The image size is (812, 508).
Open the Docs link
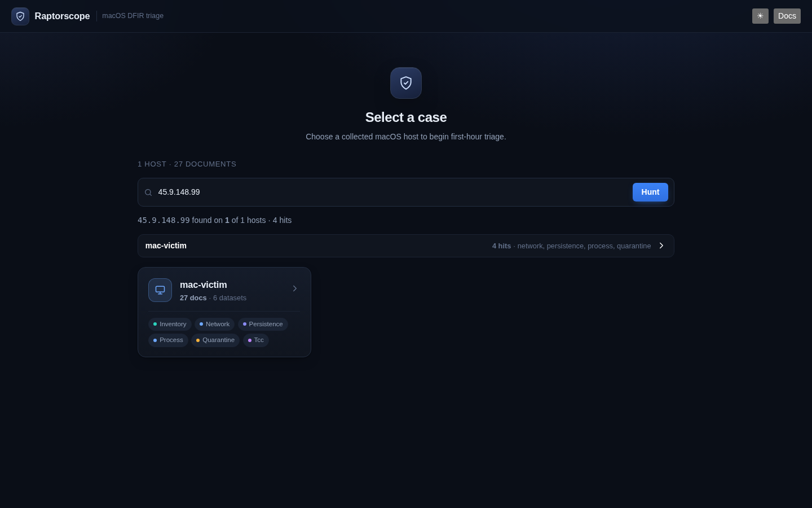[x=787, y=16]
